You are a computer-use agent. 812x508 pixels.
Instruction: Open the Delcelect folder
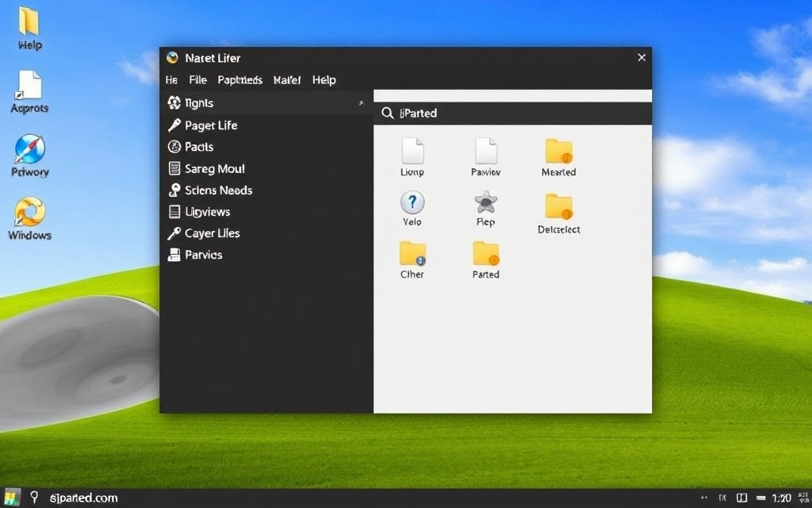[559, 214]
